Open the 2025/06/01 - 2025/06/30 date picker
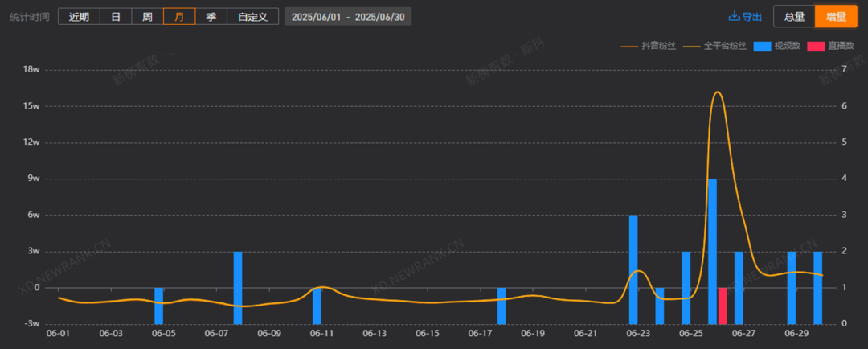This screenshot has height=349, width=868. 348,17
